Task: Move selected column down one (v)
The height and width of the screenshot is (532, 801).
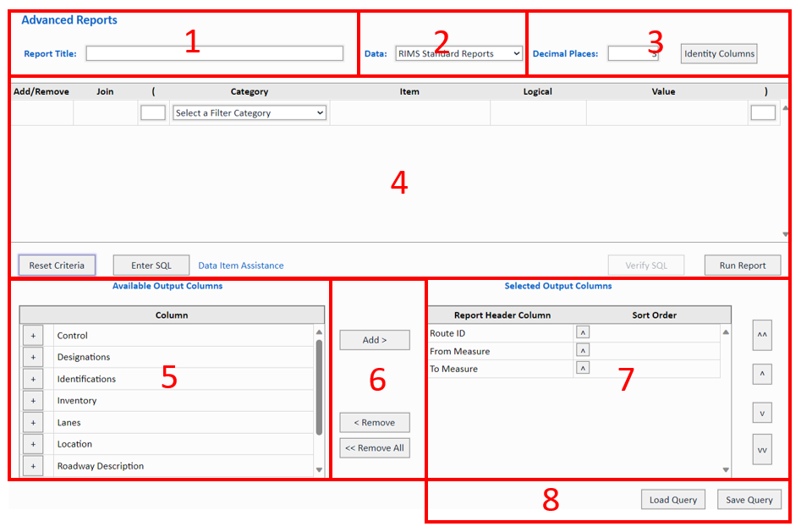Action: (x=762, y=413)
